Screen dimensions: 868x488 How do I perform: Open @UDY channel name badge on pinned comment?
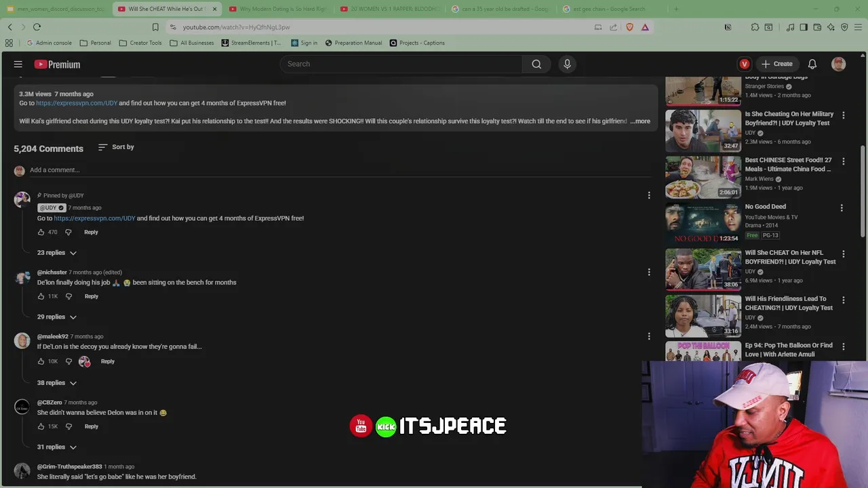point(52,207)
